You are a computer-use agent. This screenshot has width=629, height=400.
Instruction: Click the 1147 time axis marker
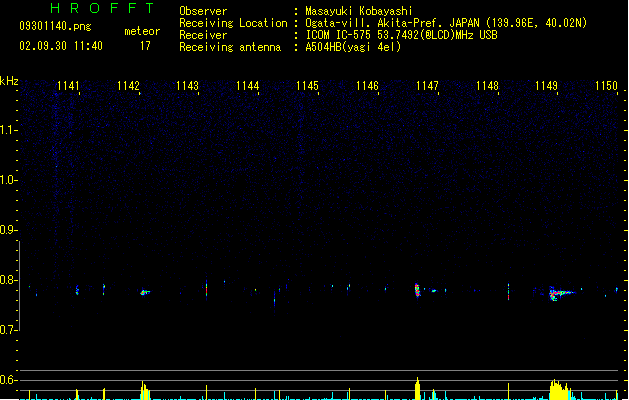[x=427, y=86]
